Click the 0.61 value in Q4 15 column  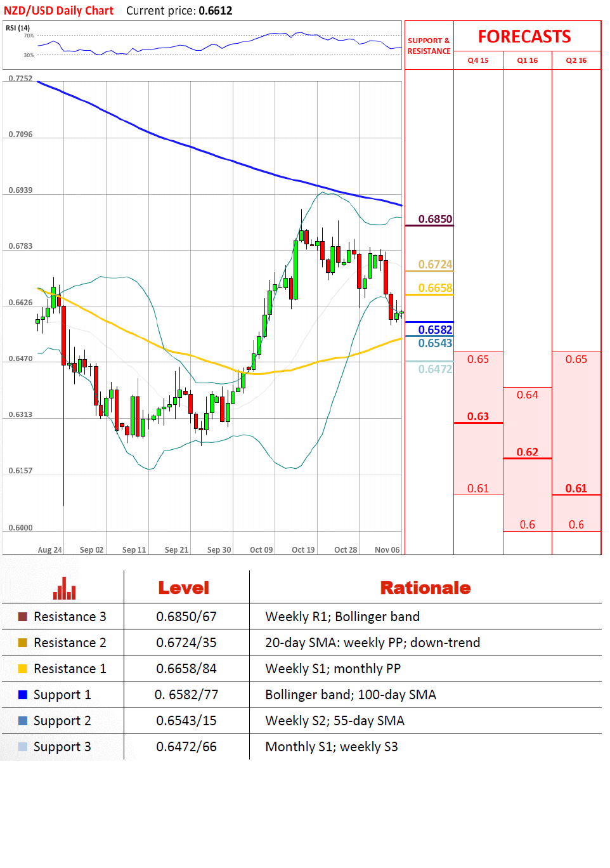tap(478, 488)
